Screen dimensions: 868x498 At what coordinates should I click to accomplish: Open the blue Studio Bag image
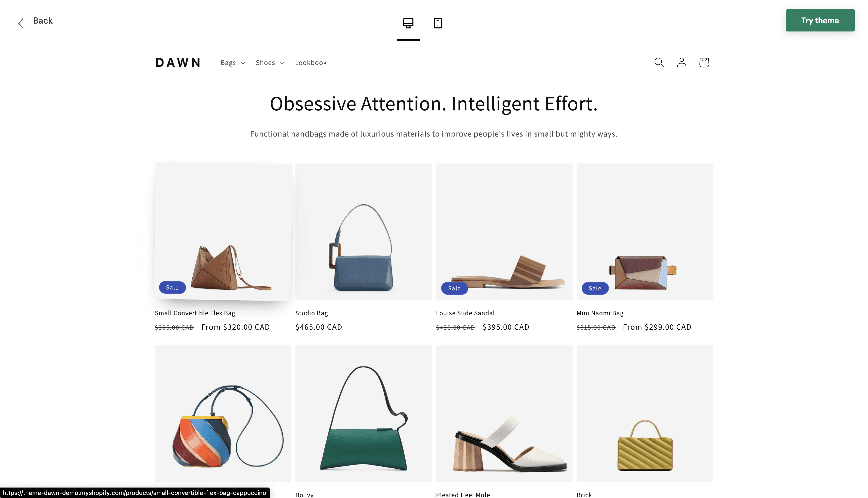coord(363,231)
